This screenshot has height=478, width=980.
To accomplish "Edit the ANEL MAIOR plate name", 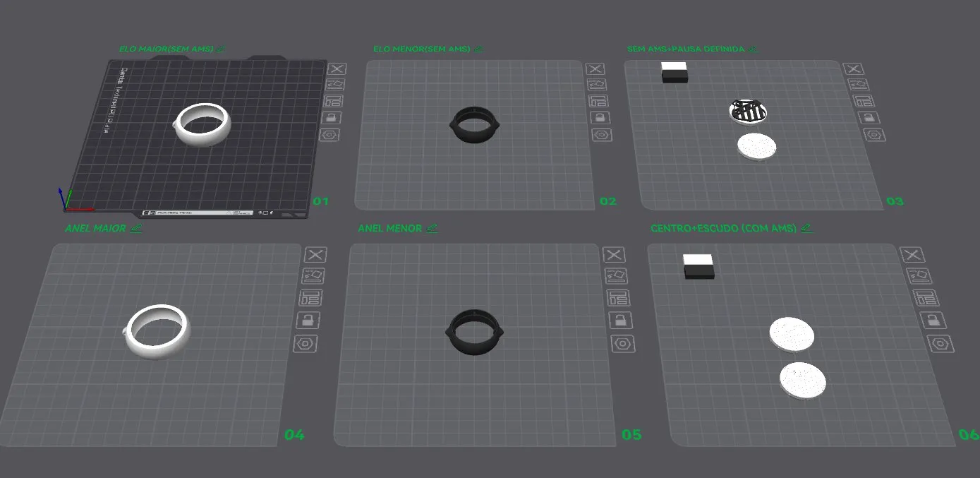I will (x=136, y=228).
